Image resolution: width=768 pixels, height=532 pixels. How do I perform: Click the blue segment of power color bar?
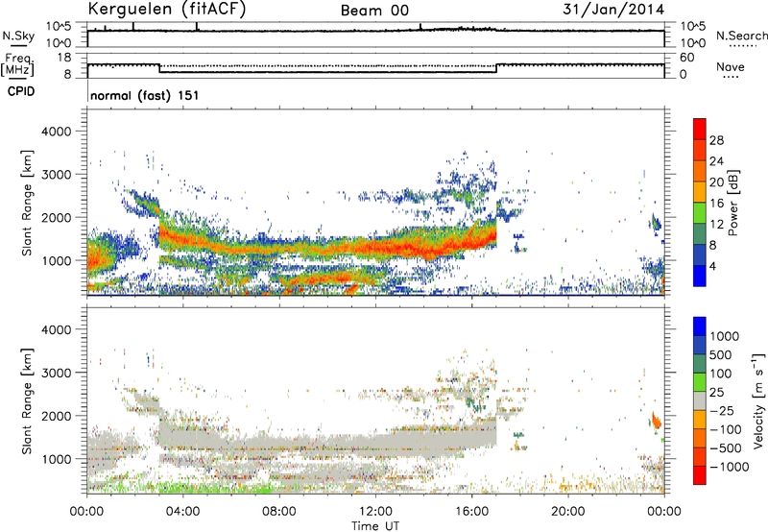(x=700, y=276)
